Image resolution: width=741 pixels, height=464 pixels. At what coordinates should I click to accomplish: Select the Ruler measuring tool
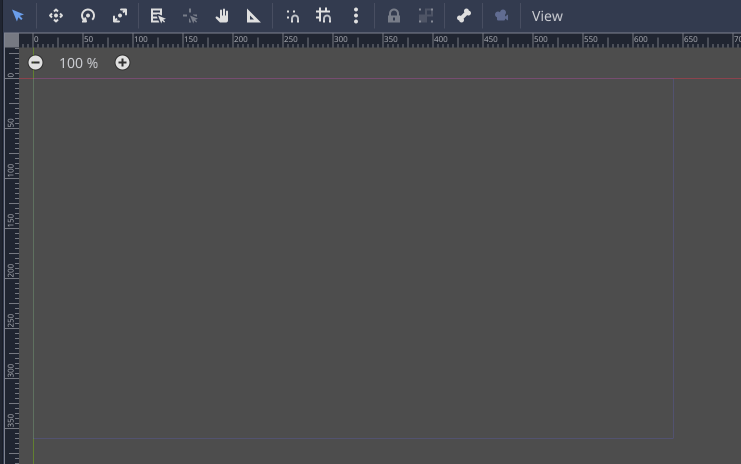click(254, 16)
